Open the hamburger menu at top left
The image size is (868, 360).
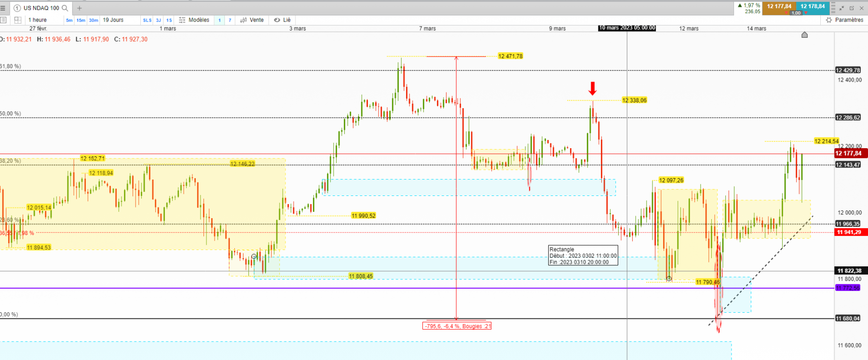pyautogui.click(x=3, y=8)
